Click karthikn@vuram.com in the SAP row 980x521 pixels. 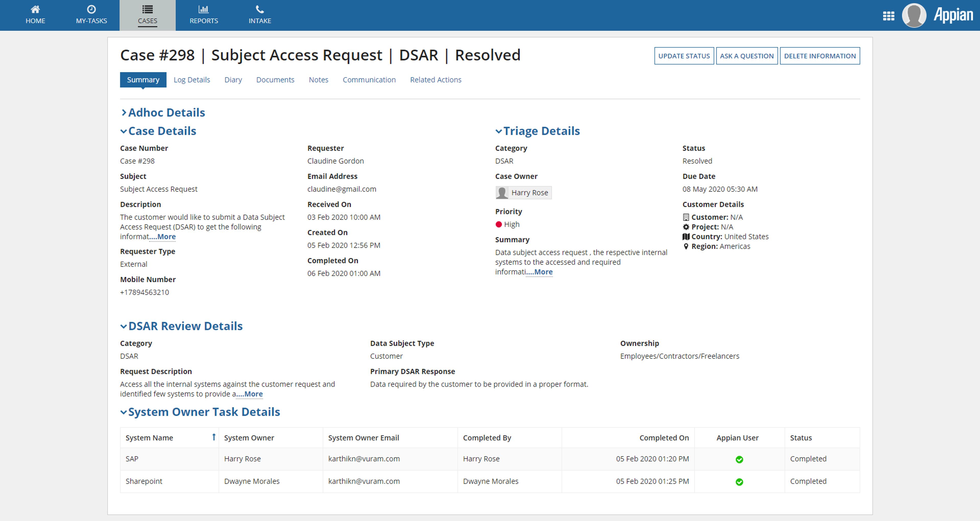(364, 458)
